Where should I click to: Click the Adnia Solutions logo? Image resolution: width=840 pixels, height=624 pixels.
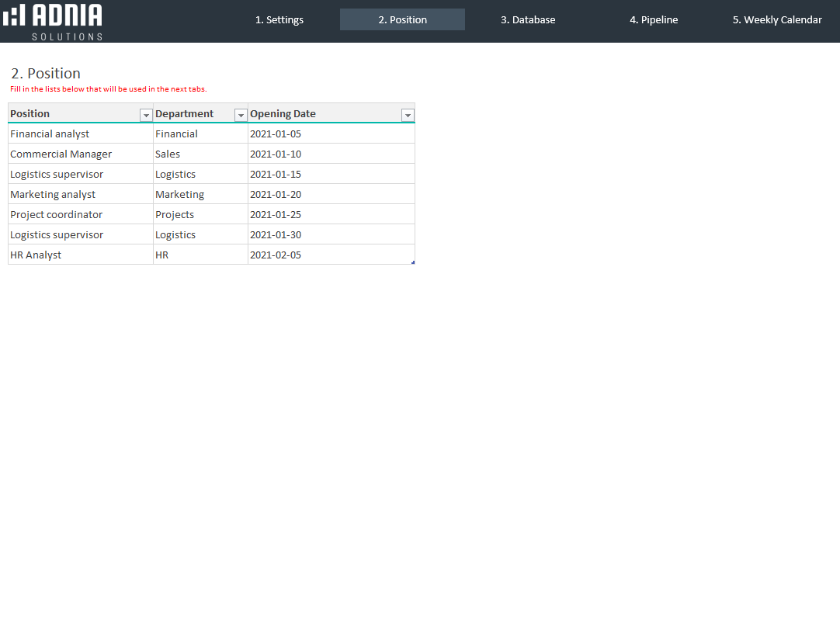click(53, 21)
